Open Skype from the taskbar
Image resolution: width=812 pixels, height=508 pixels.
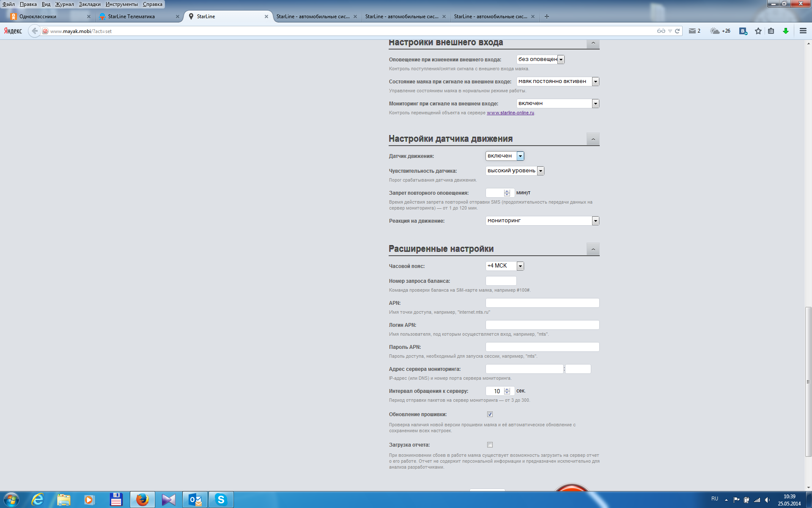coord(221,500)
